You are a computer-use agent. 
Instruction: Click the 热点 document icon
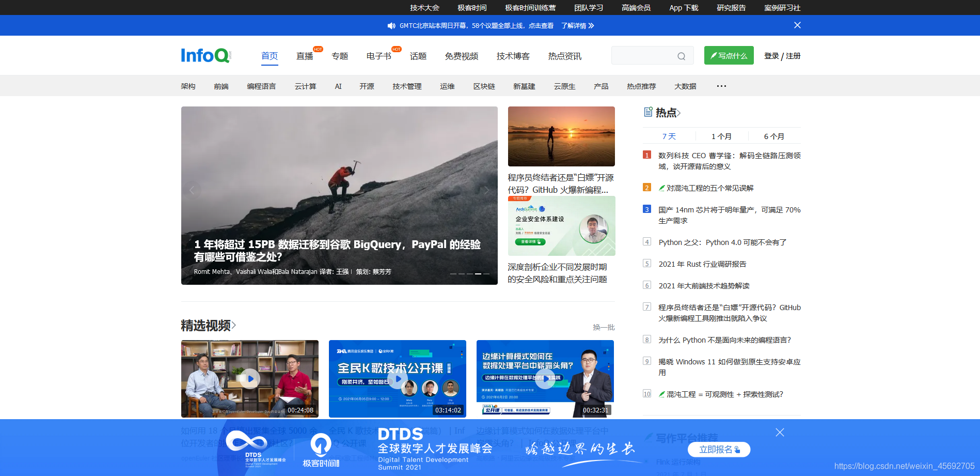pos(648,112)
